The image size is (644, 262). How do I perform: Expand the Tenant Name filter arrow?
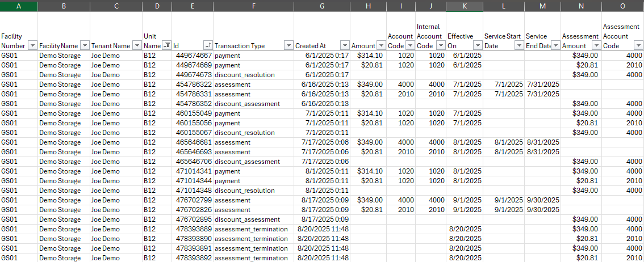[137, 46]
